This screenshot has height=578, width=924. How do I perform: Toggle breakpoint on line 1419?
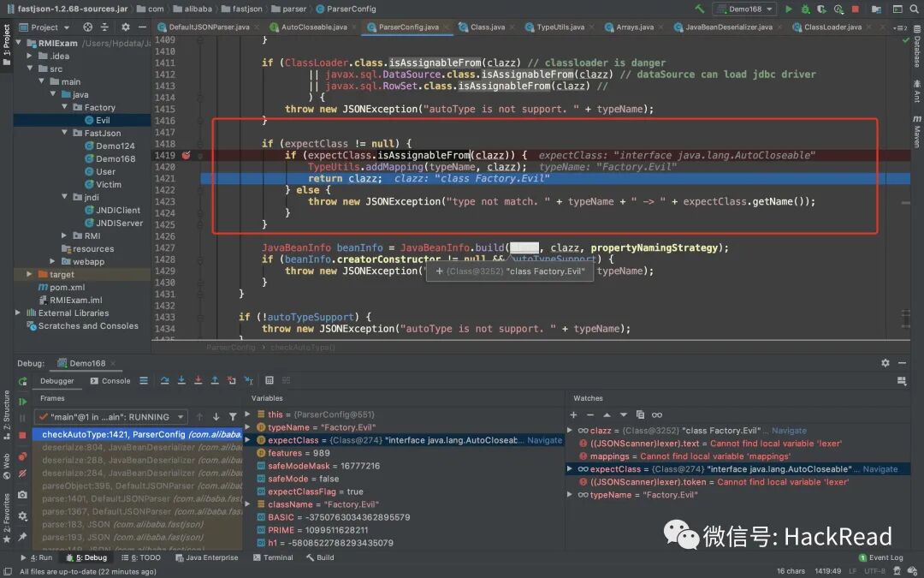(x=187, y=155)
